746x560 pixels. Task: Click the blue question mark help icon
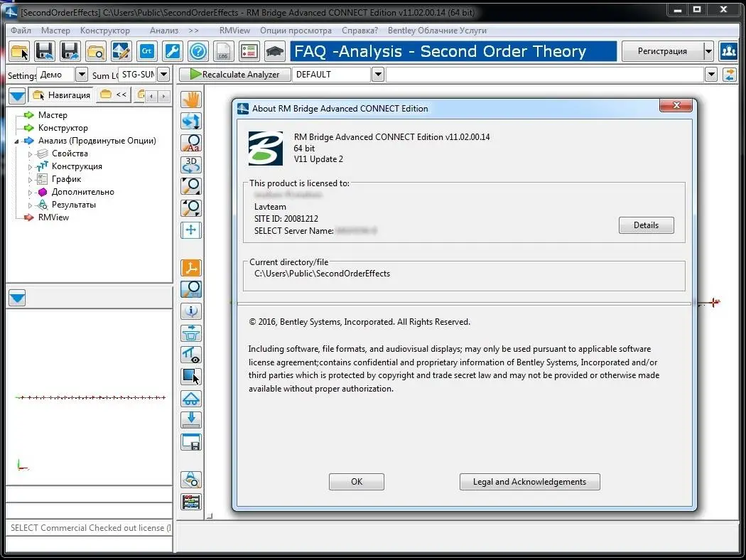[x=198, y=51]
